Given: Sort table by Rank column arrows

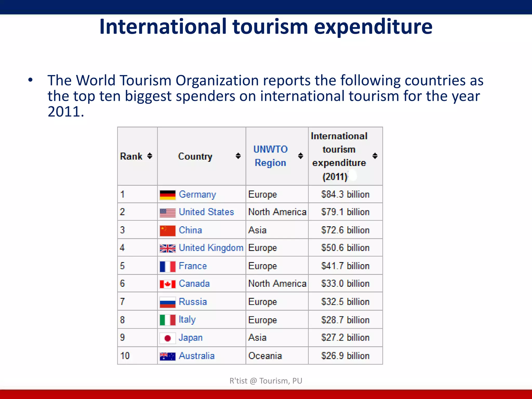Looking at the screenshot, I should (150, 156).
